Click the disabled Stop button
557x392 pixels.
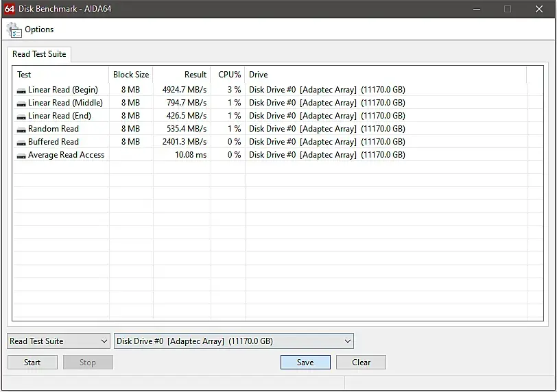tap(88, 363)
